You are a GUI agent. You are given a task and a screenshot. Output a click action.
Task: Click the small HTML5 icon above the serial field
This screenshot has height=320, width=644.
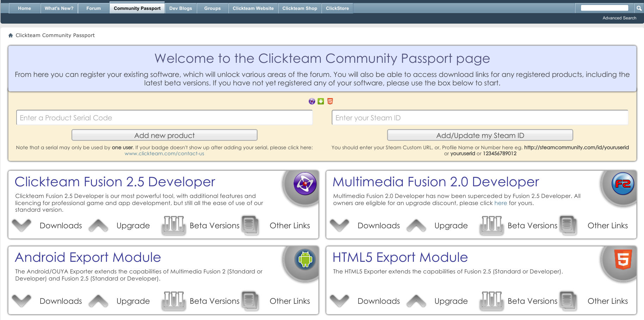330,101
